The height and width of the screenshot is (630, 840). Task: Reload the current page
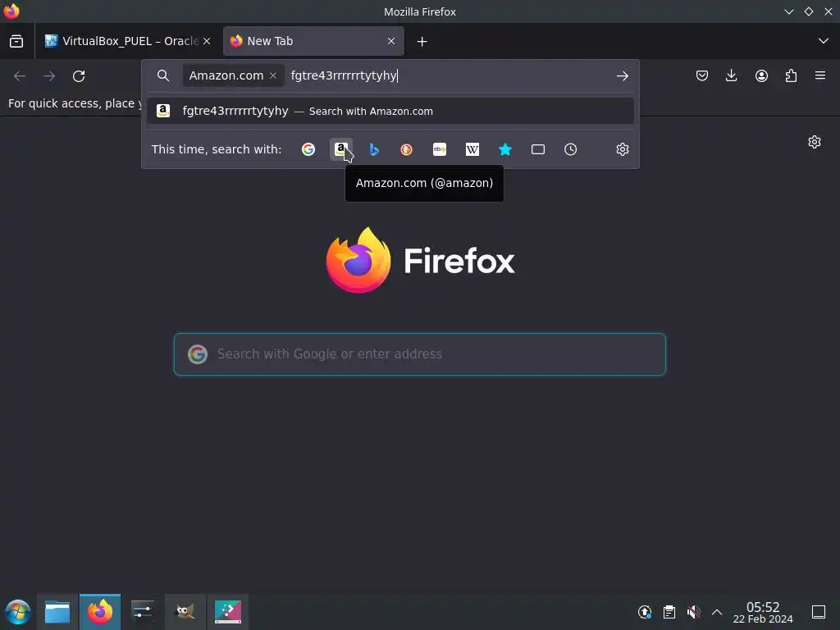[x=79, y=76]
